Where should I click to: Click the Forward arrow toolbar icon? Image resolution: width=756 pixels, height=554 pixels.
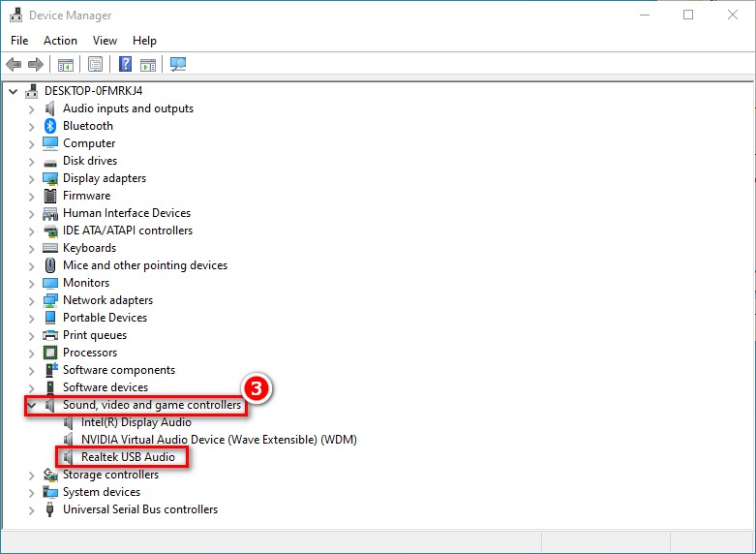36,65
